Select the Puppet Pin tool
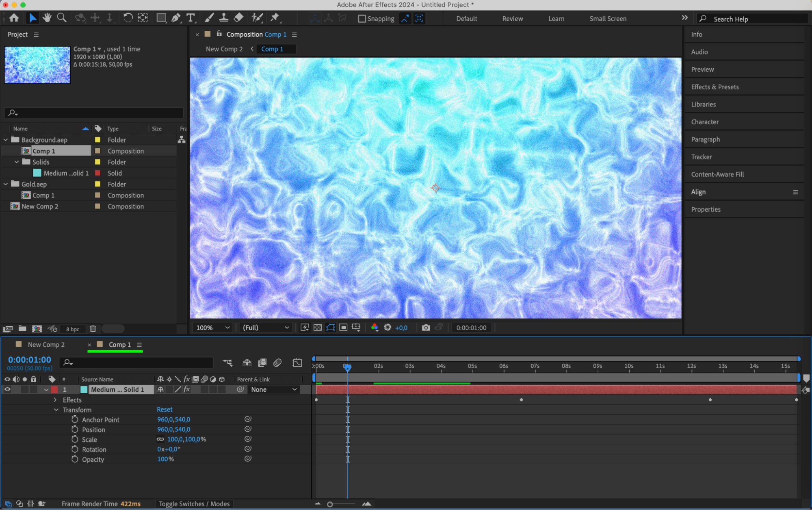Viewport: 812px width, 510px height. [x=275, y=18]
